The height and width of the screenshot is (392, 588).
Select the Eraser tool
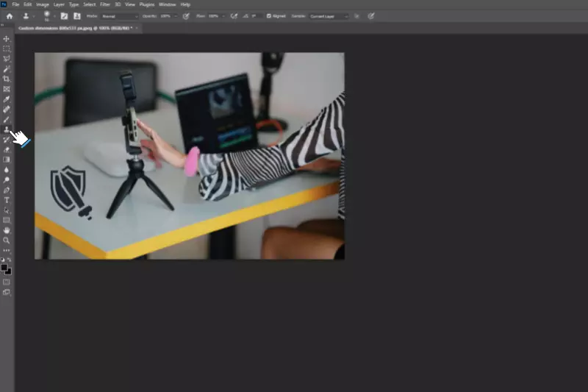[7, 150]
